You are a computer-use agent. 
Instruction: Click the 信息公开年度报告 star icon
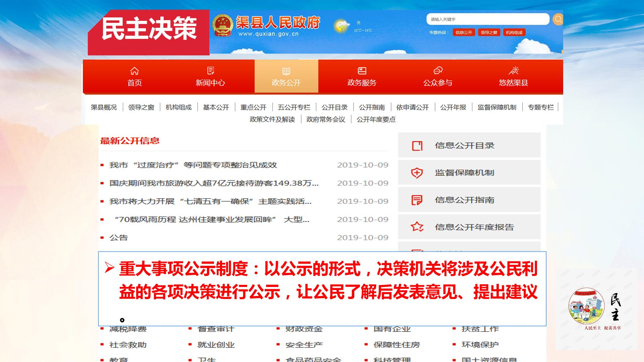click(x=417, y=227)
